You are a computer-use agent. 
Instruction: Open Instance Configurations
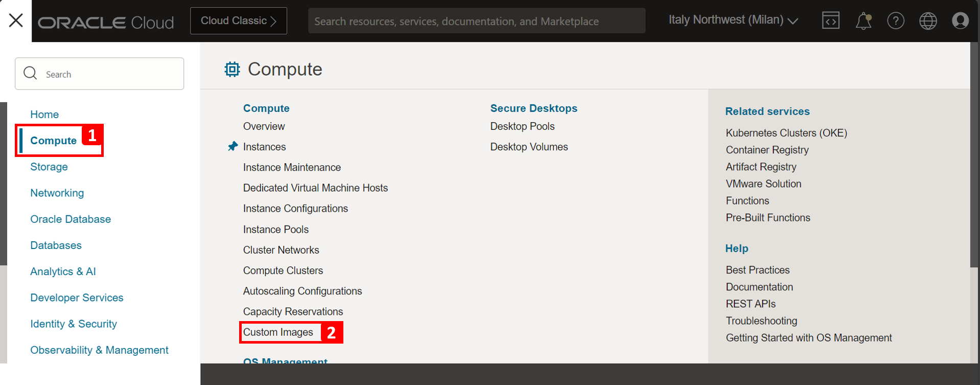click(x=295, y=209)
